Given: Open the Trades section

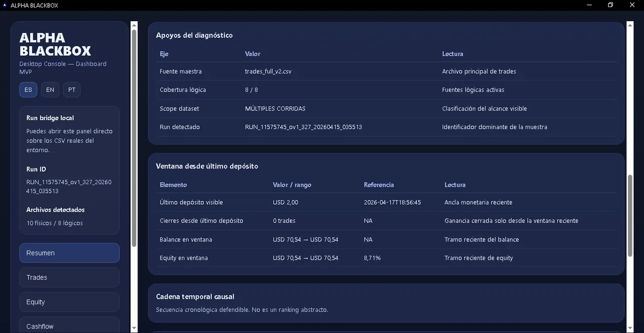Looking at the screenshot, I should coord(69,277).
